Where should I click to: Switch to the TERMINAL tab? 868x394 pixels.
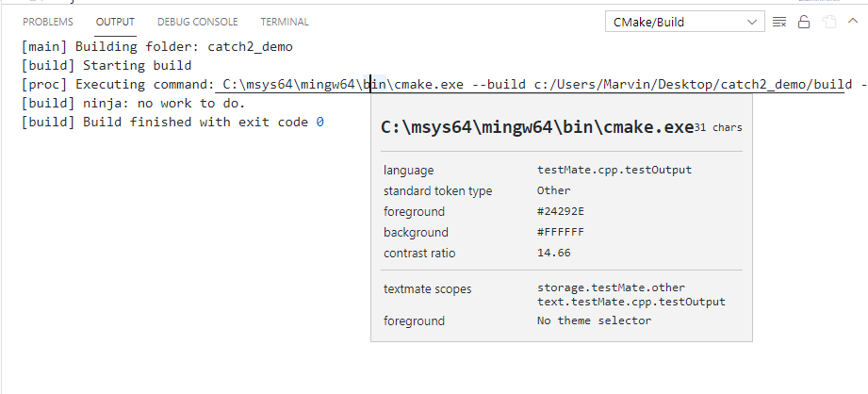285,22
